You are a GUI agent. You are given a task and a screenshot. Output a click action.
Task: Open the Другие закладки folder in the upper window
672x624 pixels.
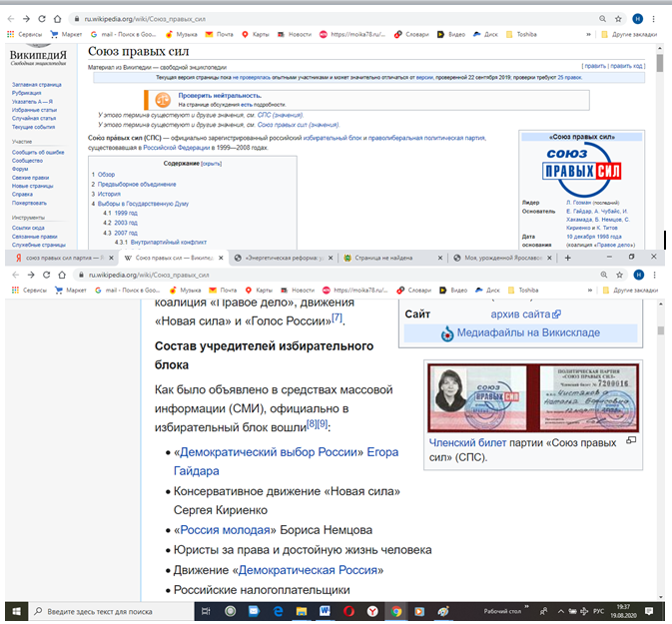coord(629,34)
